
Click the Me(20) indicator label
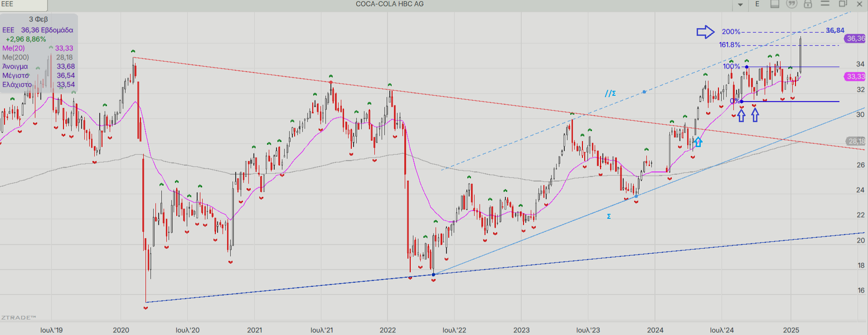click(x=14, y=48)
